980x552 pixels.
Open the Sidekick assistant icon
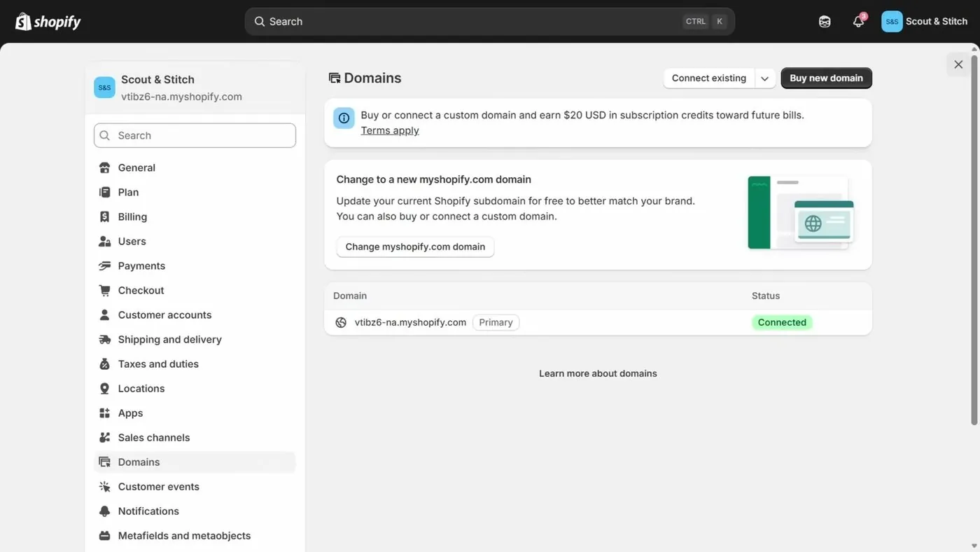pos(825,22)
